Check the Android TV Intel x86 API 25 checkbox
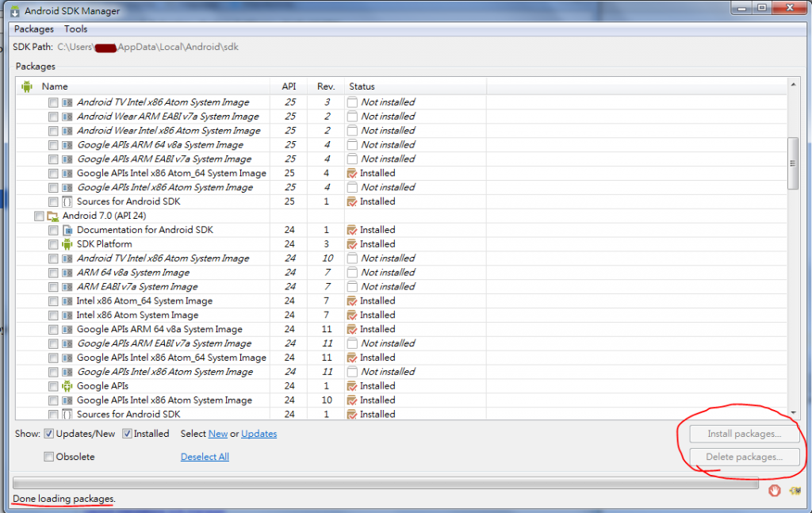Viewport: 812px width, 513px height. coord(53,102)
